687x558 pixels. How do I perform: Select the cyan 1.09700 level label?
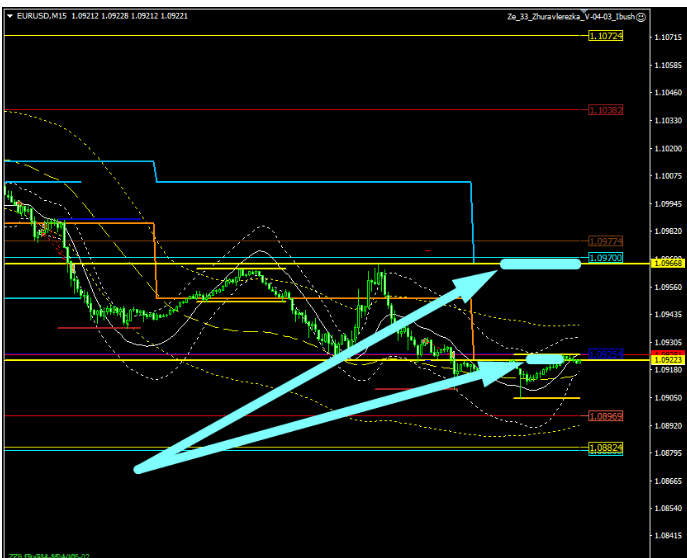pyautogui.click(x=606, y=258)
